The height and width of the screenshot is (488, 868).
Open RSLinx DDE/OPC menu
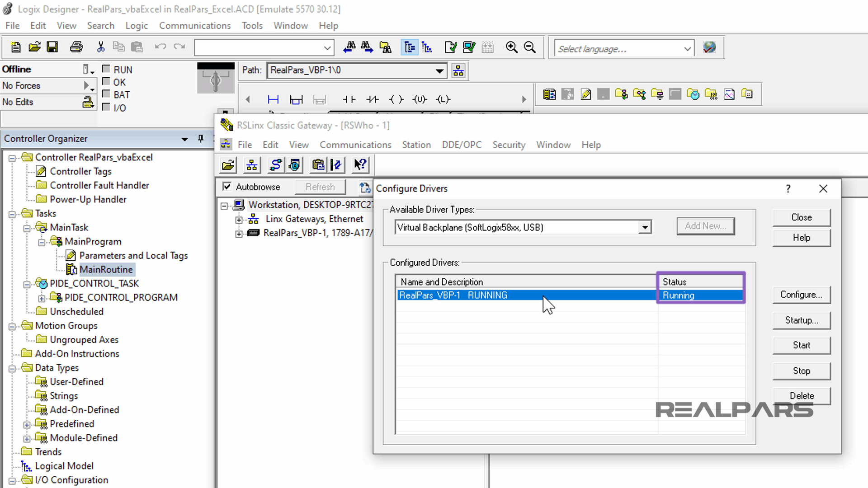[462, 145]
